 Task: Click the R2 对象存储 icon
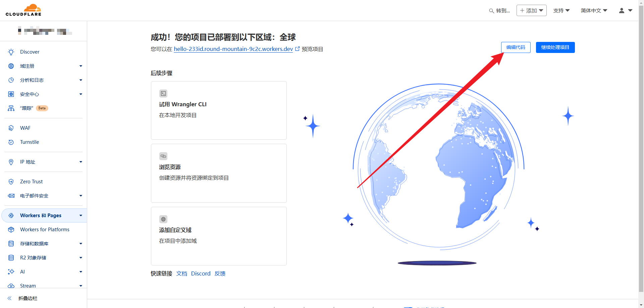click(11, 258)
